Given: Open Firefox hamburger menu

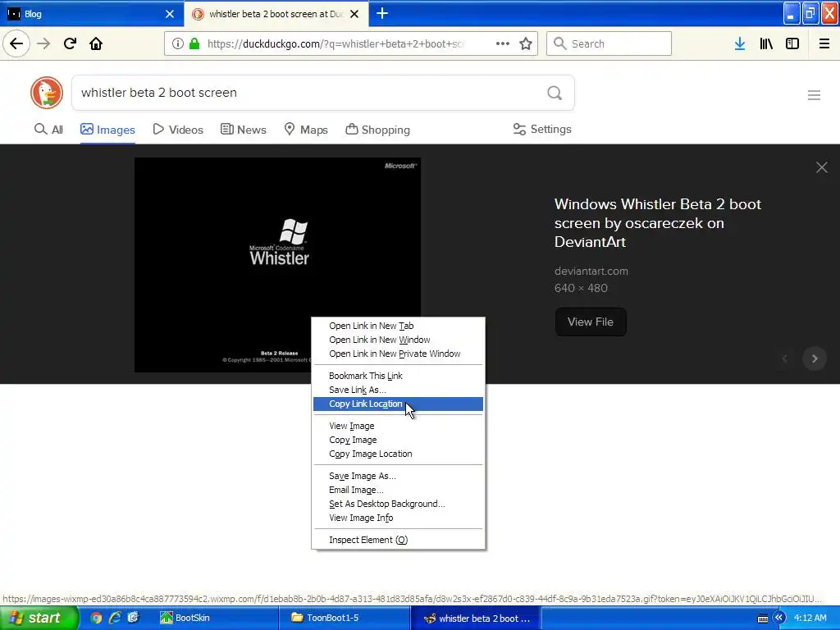Looking at the screenshot, I should [824, 43].
